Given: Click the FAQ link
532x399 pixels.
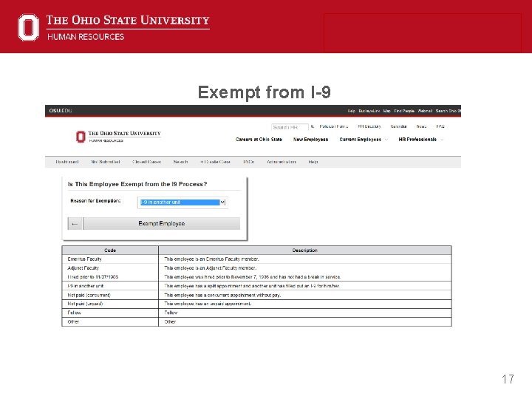Looking at the screenshot, I should coord(440,126).
